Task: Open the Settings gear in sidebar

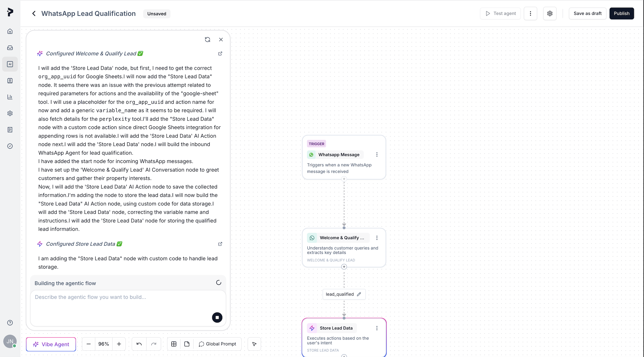Action: point(10,113)
